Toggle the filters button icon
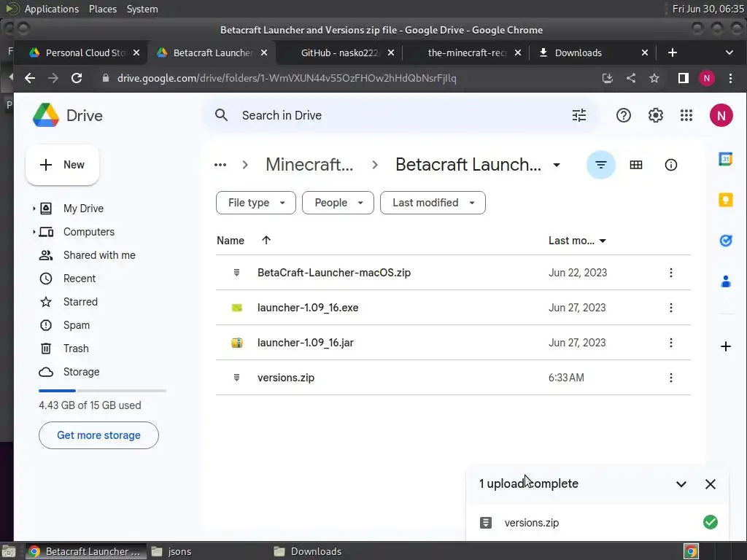 pyautogui.click(x=601, y=165)
